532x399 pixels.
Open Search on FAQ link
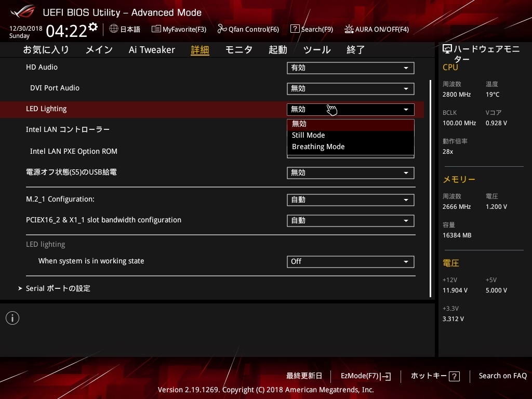(x=502, y=376)
